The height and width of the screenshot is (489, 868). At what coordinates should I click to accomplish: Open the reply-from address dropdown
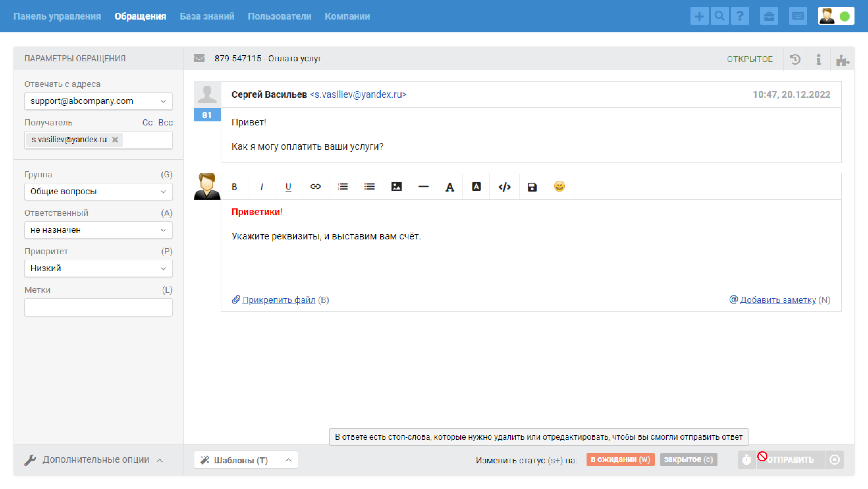tap(98, 101)
